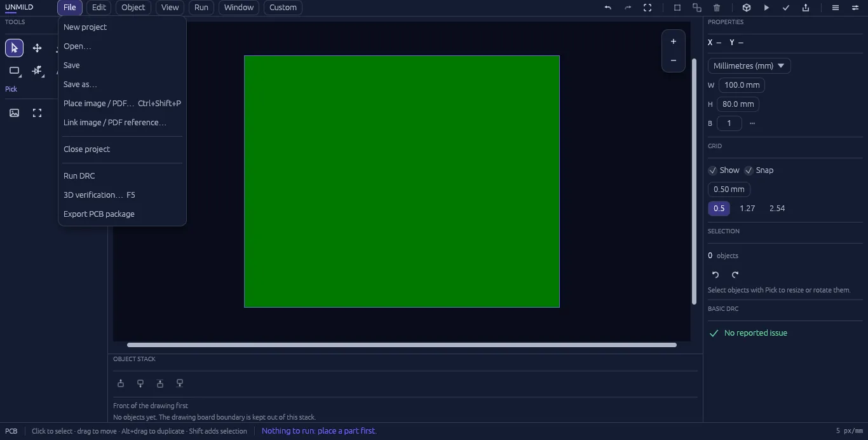868x440 pixels.
Task: Zoom in with the plus button
Action: (x=674, y=41)
